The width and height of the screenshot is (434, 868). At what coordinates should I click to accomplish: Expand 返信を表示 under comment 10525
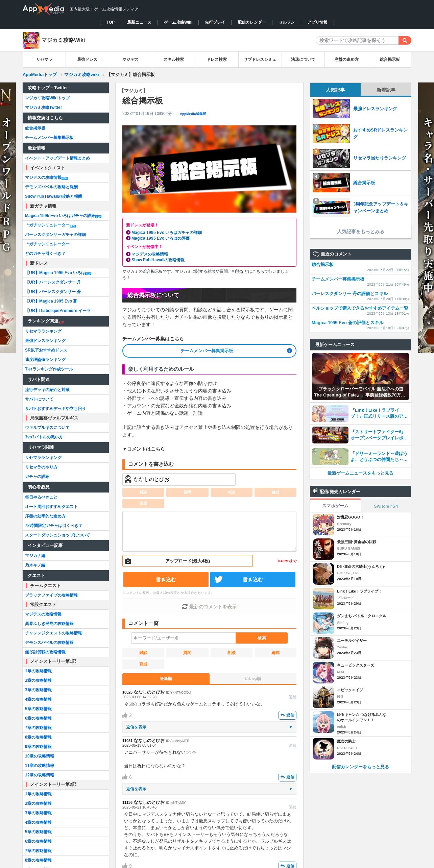pyautogui.click(x=209, y=727)
